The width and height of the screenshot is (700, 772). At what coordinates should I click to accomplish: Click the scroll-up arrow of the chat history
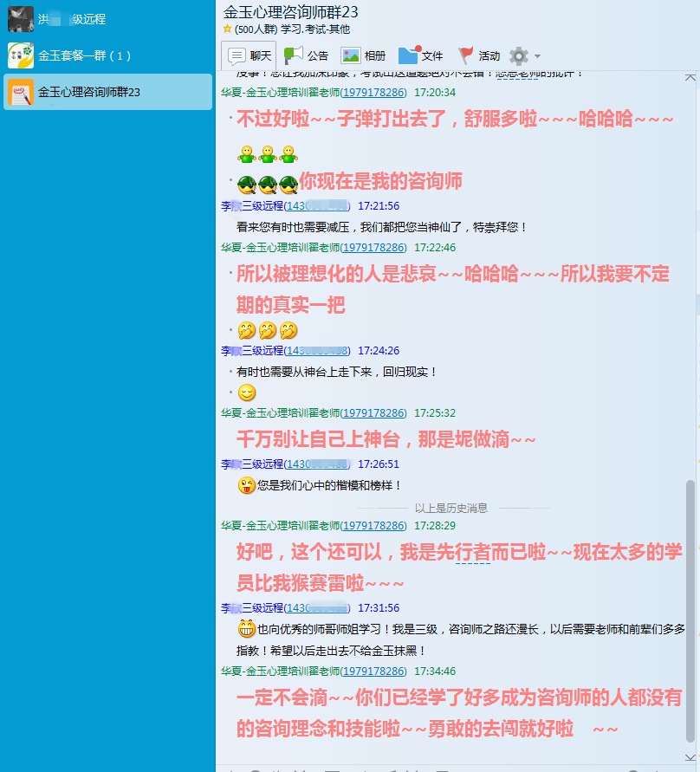pyautogui.click(x=690, y=77)
